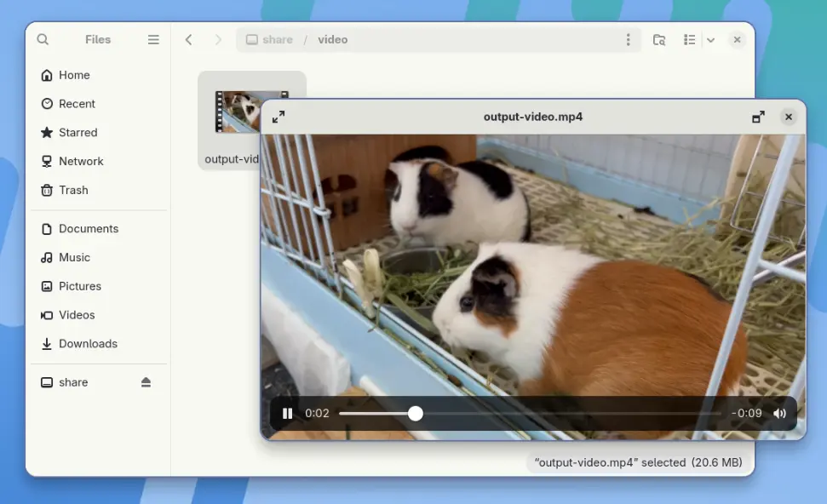Click the search everywhere folder icon

658,39
